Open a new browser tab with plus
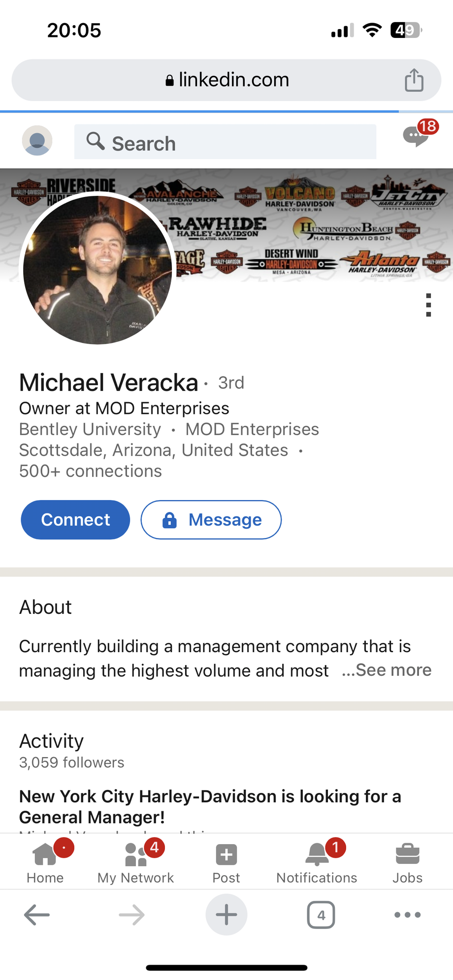The image size is (453, 980). (226, 915)
